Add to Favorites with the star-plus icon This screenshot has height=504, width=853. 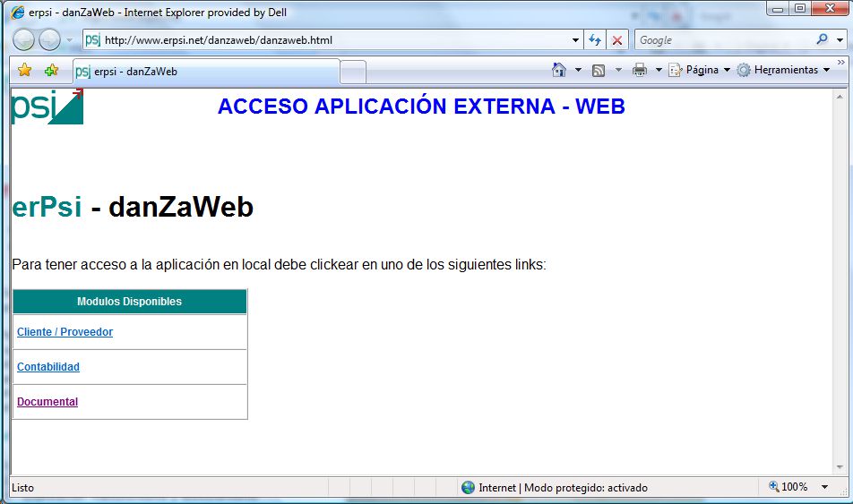coord(52,70)
